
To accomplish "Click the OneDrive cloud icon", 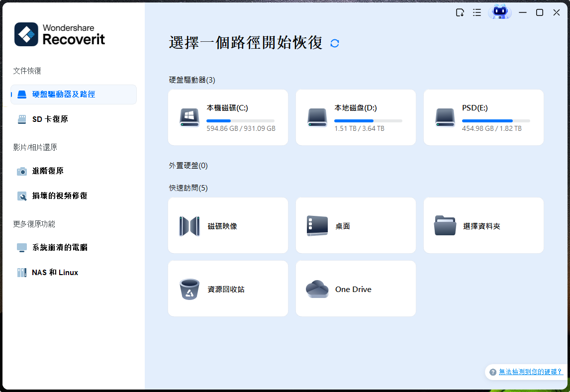I will pyautogui.click(x=317, y=289).
